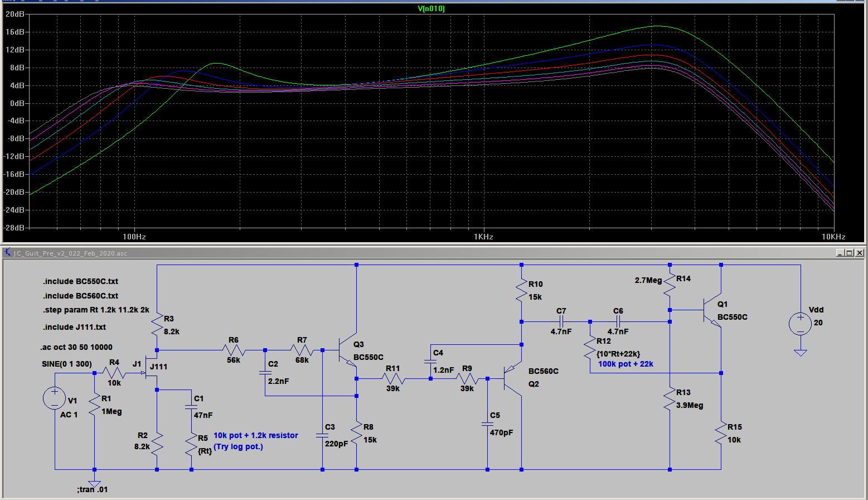The height and width of the screenshot is (500, 868).
Task: Close the schematic window
Action: click(x=859, y=253)
